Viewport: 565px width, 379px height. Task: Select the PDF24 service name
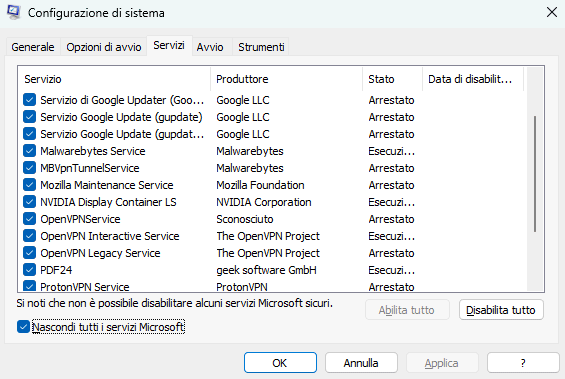tap(56, 270)
